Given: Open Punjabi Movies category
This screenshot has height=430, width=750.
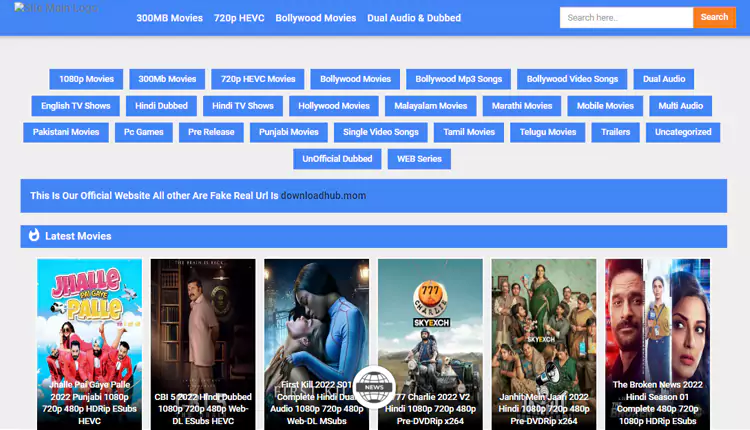Looking at the screenshot, I should pyautogui.click(x=288, y=132).
